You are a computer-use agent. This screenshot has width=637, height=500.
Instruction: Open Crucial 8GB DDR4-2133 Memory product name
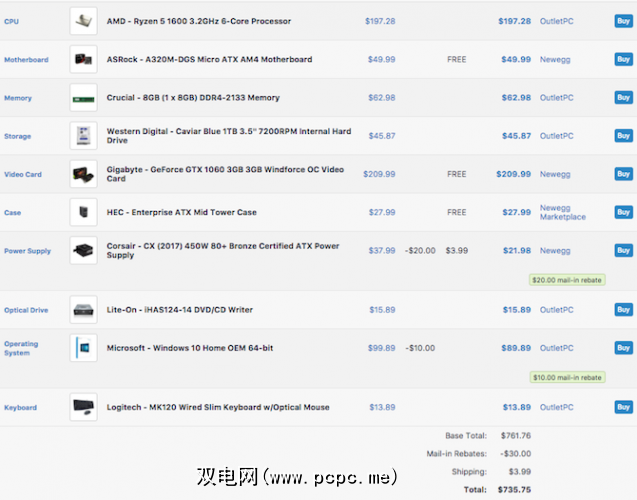coord(193,97)
